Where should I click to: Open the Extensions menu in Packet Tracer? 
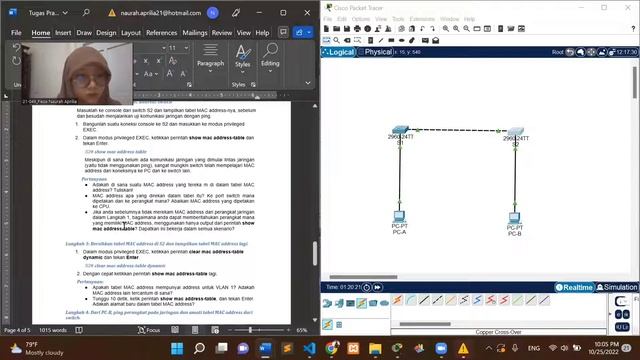pos(422,19)
